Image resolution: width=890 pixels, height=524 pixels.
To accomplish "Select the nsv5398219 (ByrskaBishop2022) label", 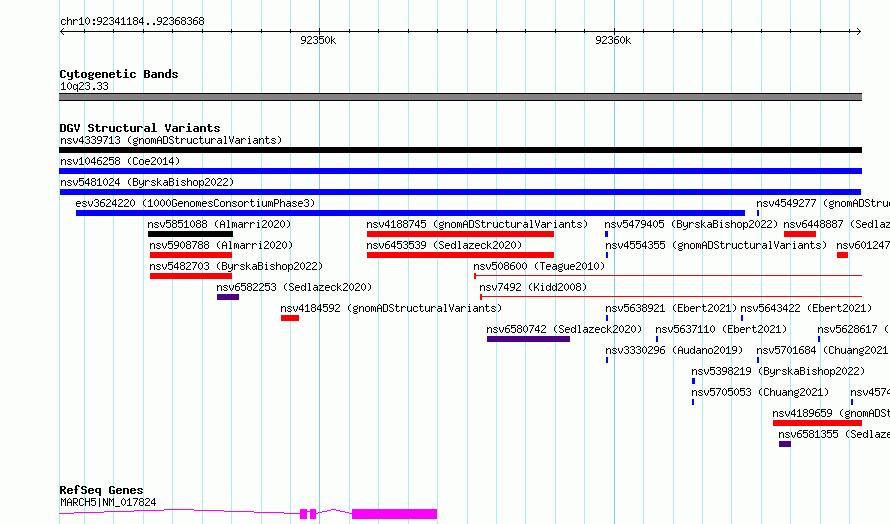I will click(x=778, y=371).
